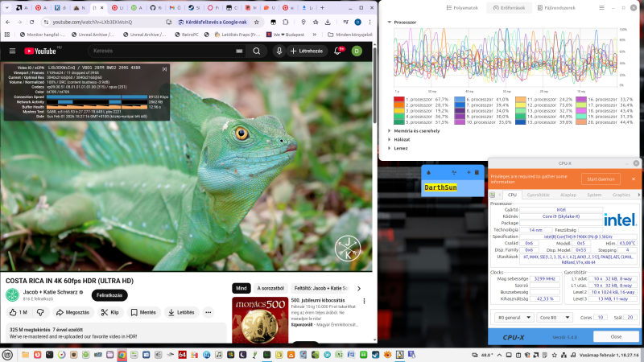
Task: Select the Erőforrások tab
Action: tap(509, 8)
